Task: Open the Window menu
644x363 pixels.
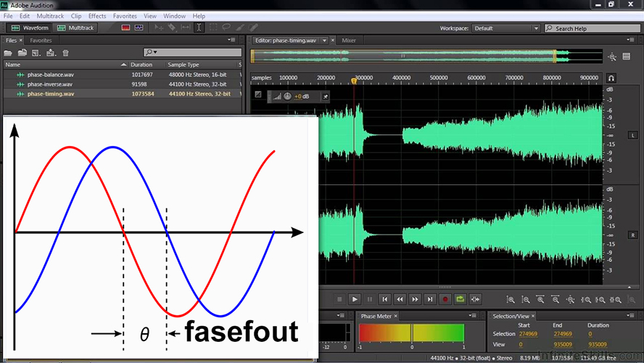Action: 174,16
